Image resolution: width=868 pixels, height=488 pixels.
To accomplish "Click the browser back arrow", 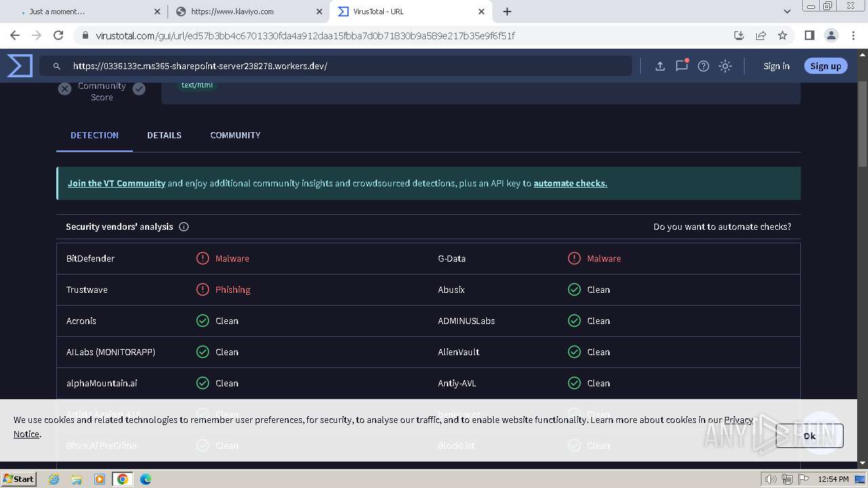I will [15, 35].
